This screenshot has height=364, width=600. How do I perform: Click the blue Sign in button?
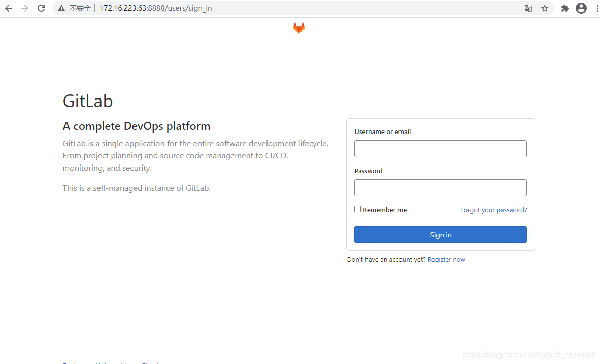pos(441,235)
